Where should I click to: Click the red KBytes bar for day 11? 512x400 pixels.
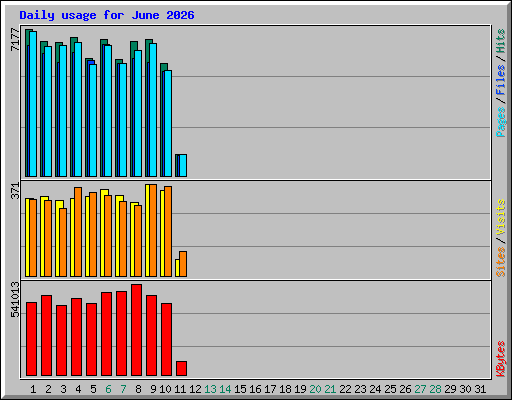[182, 369]
